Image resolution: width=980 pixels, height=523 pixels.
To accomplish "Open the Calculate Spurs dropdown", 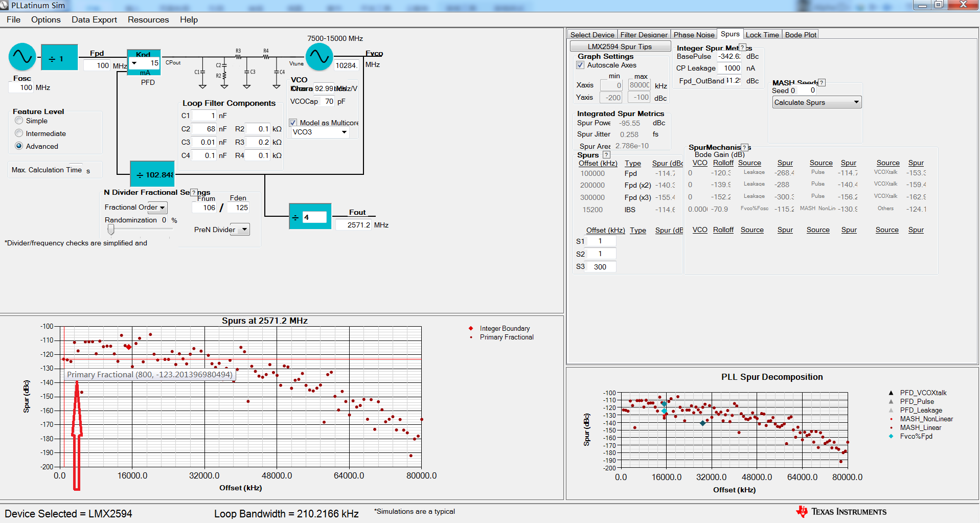I will [x=817, y=102].
